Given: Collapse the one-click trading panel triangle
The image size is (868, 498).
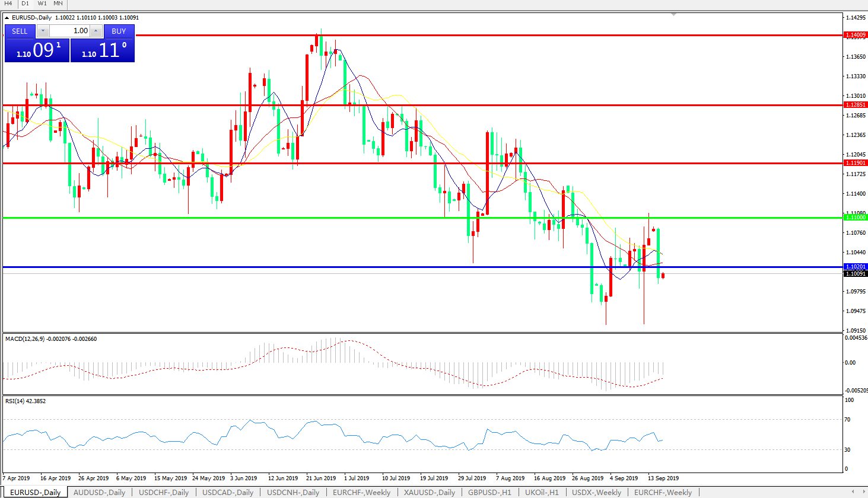Looking at the screenshot, I should (7, 18).
